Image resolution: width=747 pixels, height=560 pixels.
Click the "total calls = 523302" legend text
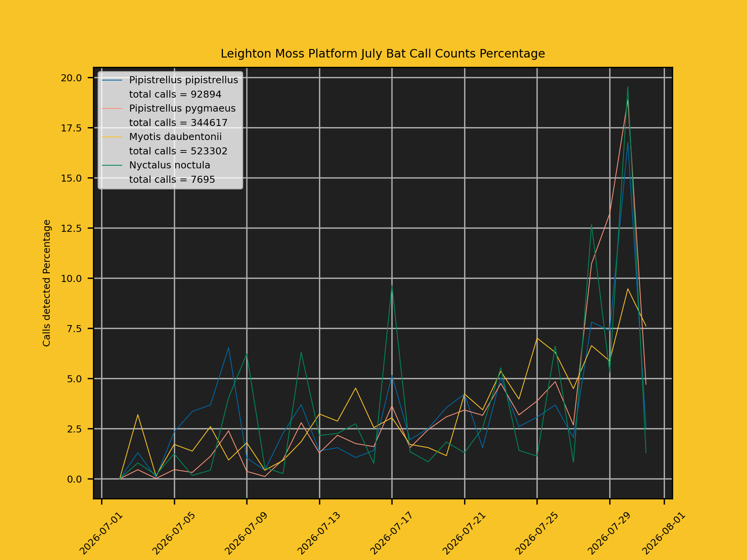coord(178,151)
